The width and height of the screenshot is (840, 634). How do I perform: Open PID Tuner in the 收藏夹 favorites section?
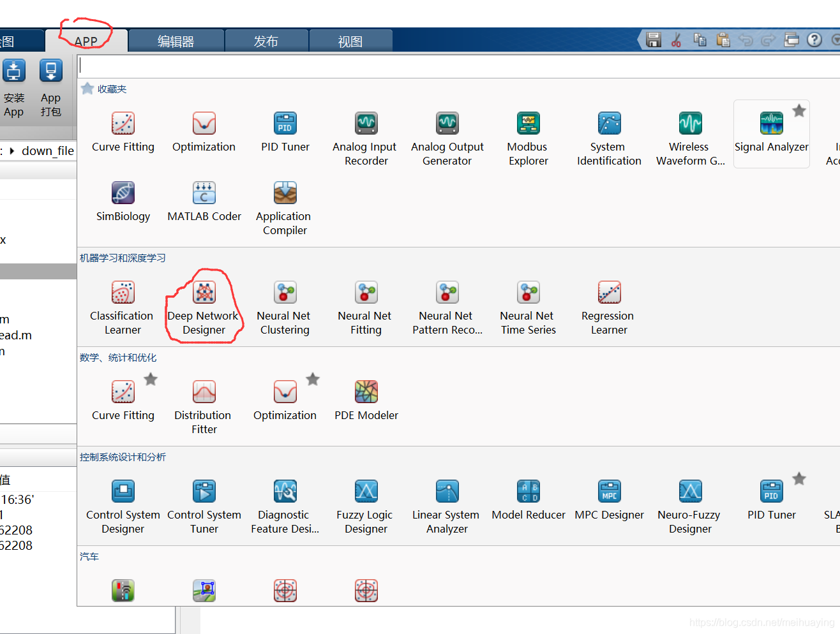point(285,133)
